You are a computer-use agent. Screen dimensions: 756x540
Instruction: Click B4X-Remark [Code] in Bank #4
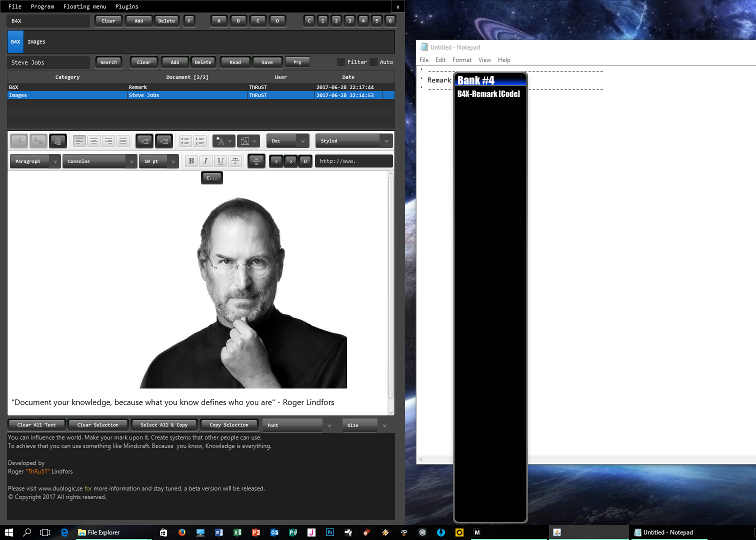click(x=488, y=94)
